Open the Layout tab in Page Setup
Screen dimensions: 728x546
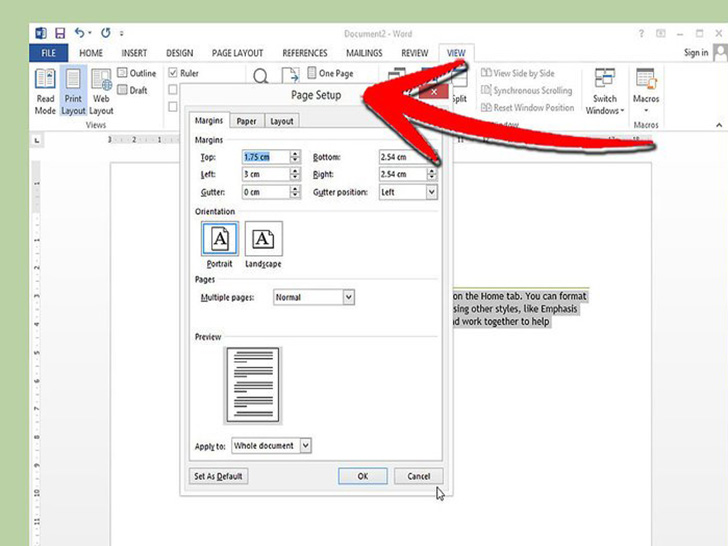point(282,121)
